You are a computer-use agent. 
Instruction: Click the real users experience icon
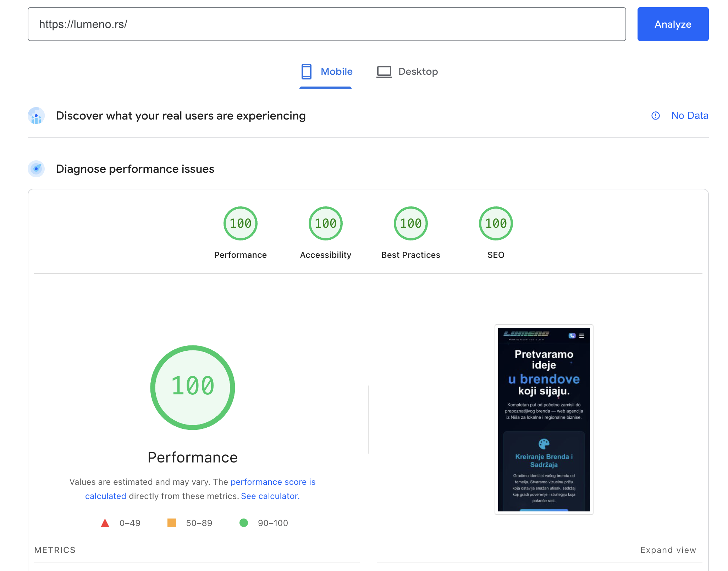[x=36, y=116]
